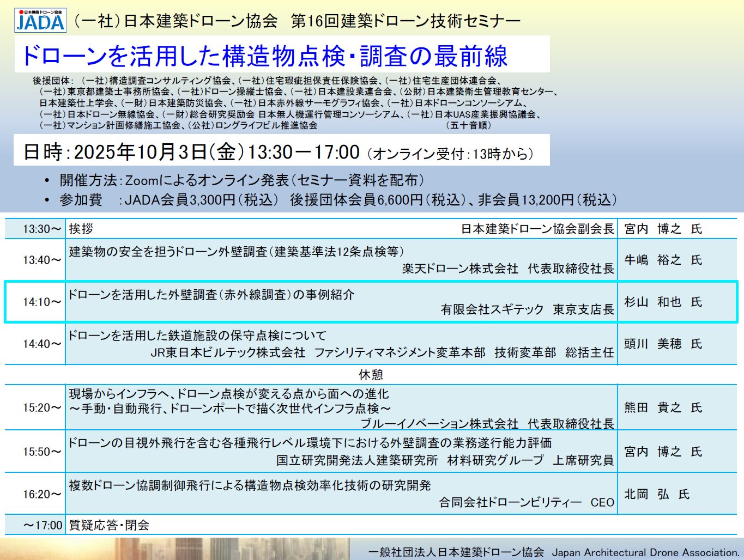744x560 pixels.
Task: Click speaker name 熊田 貴之 氏
Action: 663,407
